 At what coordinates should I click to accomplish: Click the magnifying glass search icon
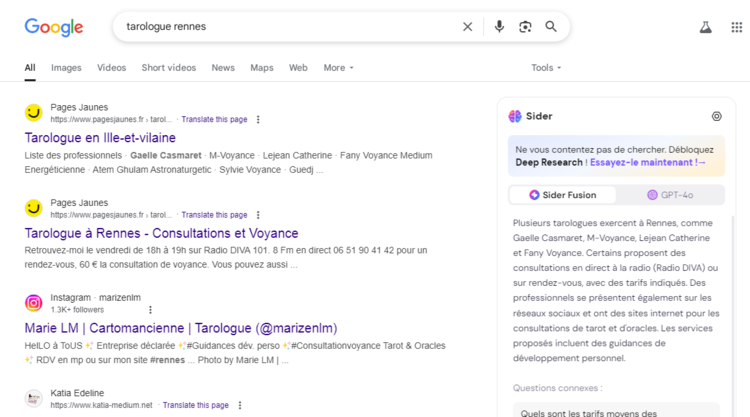point(551,26)
